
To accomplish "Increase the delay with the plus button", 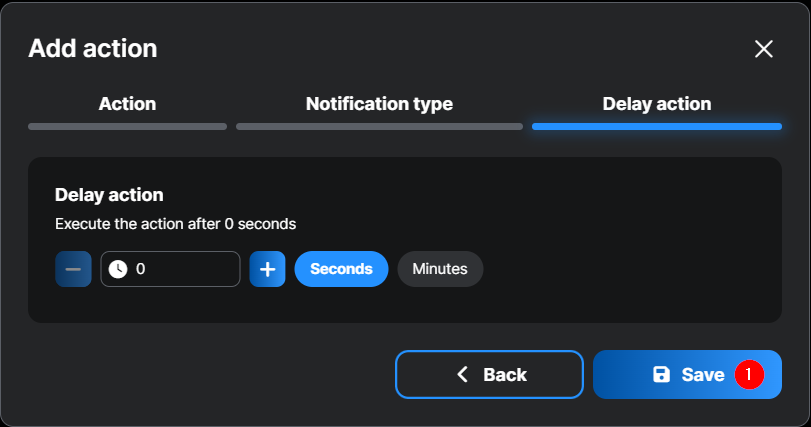I will pos(267,269).
